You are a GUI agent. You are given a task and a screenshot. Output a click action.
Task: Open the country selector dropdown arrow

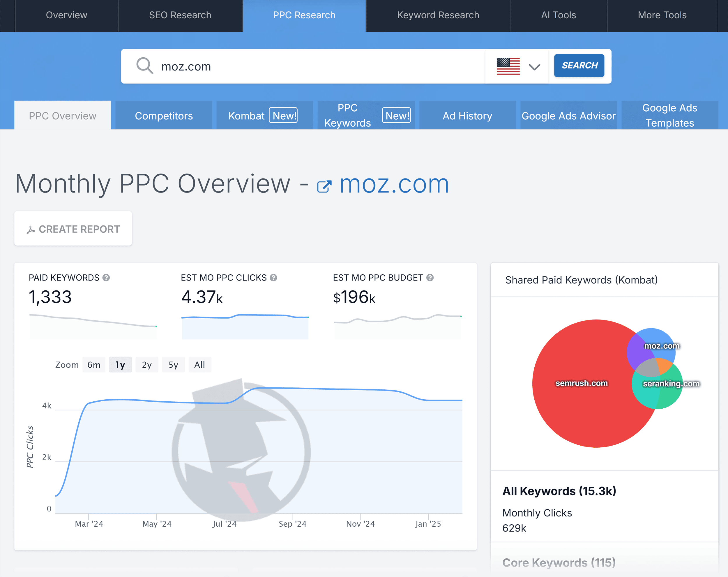[x=534, y=67]
